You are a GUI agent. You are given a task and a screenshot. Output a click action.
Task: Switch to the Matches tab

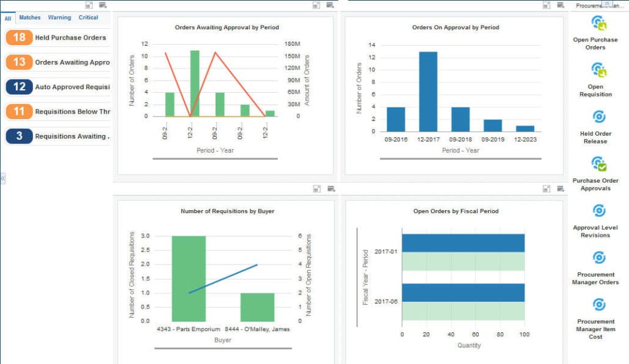click(x=30, y=18)
